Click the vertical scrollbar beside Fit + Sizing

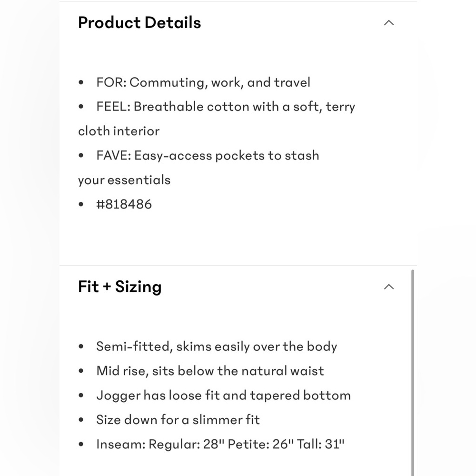(x=413, y=373)
